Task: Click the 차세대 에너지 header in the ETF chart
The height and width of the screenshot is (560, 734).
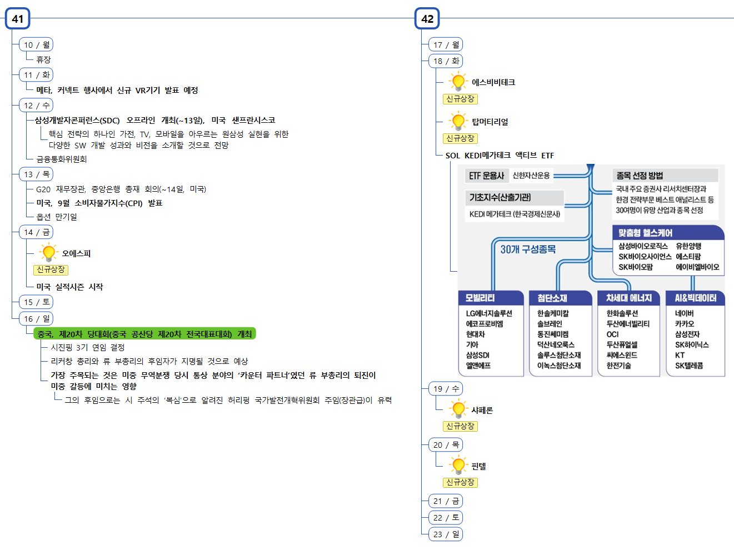Action: [x=628, y=298]
